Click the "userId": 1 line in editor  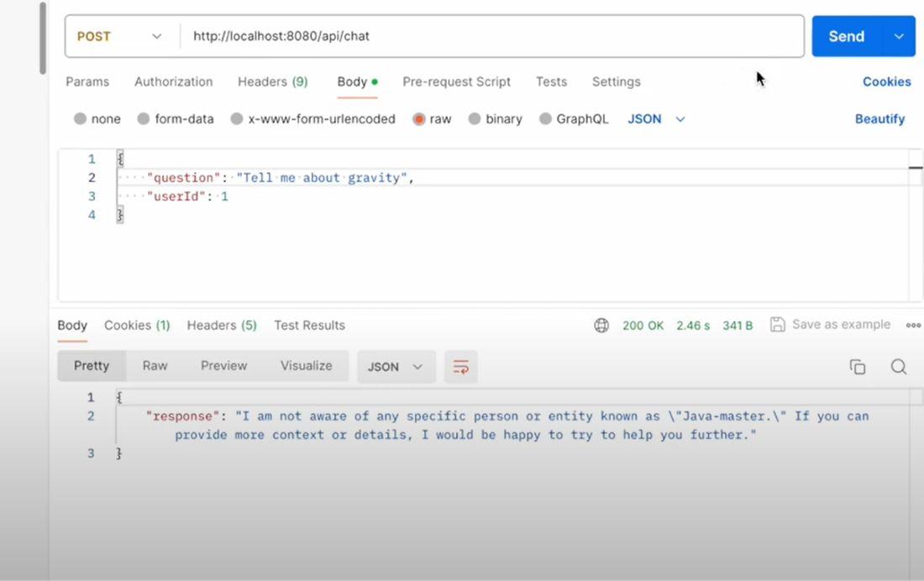(x=187, y=196)
